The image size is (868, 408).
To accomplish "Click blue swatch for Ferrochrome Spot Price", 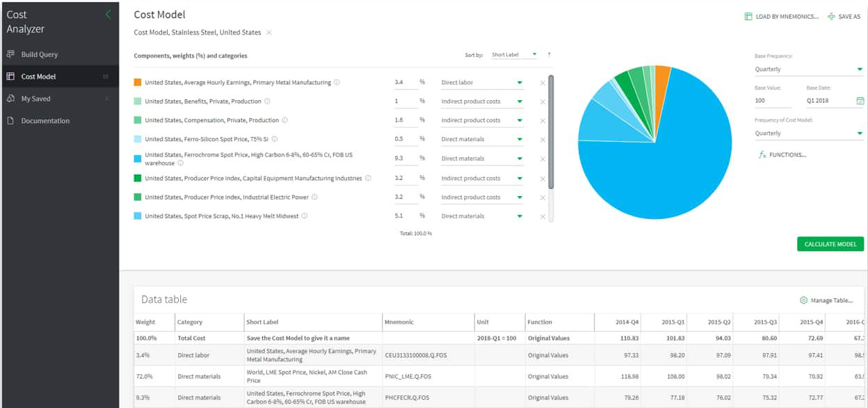I will point(138,158).
